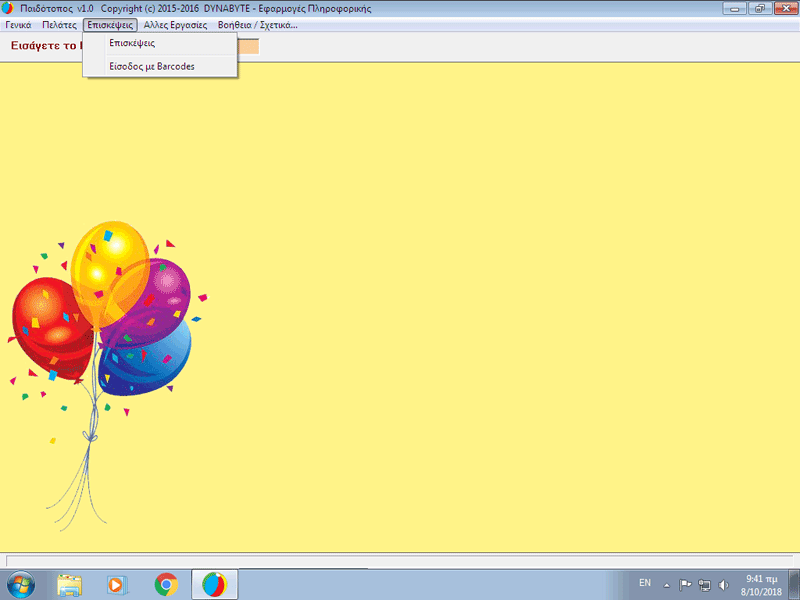
Task: Open File Explorer from the taskbar
Action: [x=69, y=585]
